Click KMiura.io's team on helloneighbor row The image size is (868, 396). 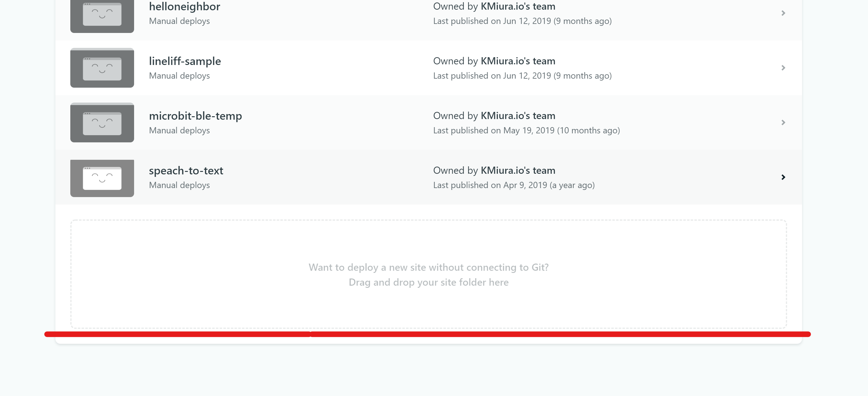tap(518, 7)
